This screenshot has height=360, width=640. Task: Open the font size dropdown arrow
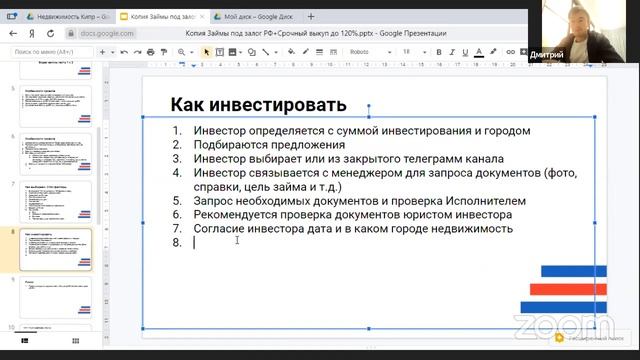[424, 52]
